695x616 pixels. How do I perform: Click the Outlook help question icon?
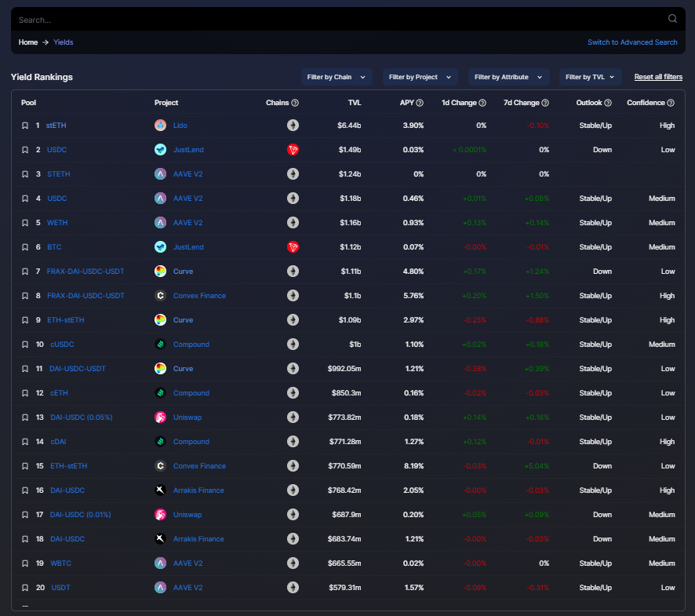pos(608,103)
